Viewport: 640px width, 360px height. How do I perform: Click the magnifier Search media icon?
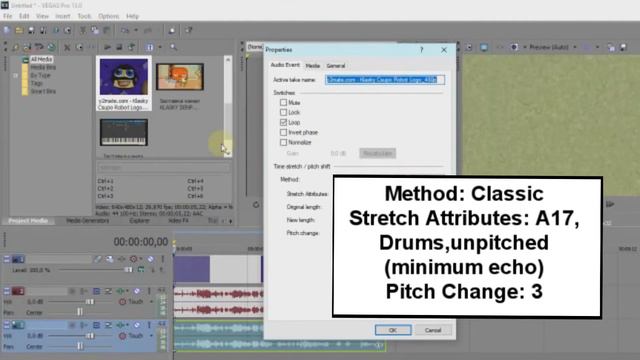(173, 47)
